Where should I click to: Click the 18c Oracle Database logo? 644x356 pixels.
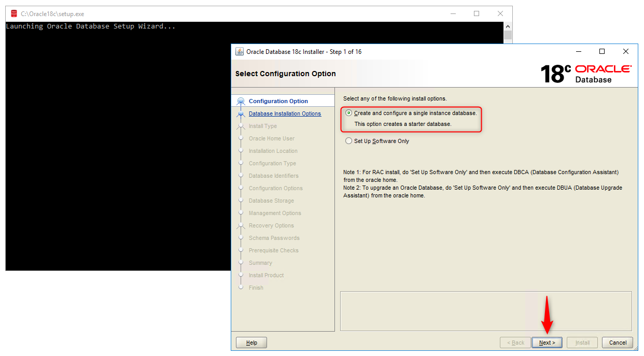(586, 74)
